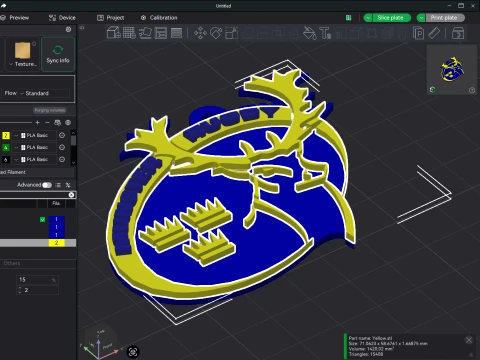The height and width of the screenshot is (360, 480).
Task: Select the Move tool icon
Action: [200, 33]
